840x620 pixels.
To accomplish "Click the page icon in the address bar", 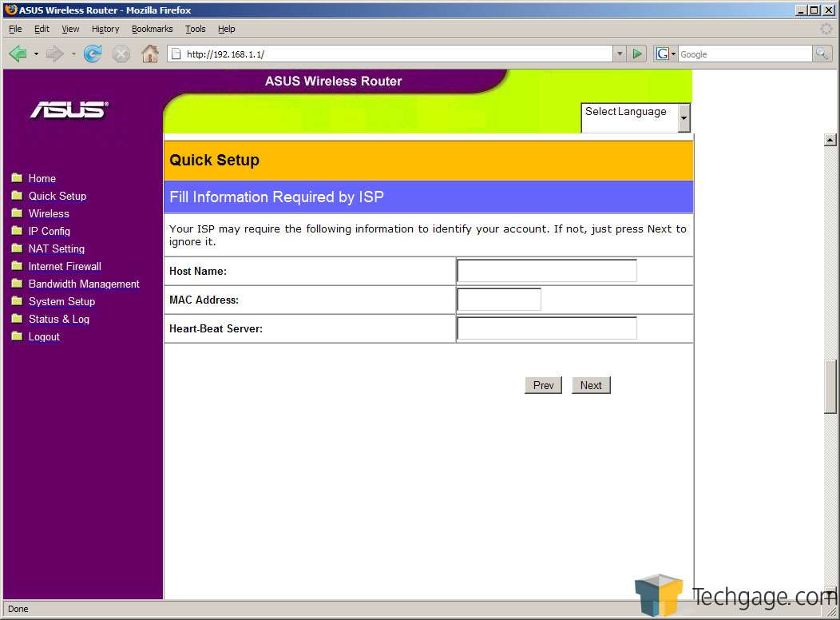I will 176,54.
